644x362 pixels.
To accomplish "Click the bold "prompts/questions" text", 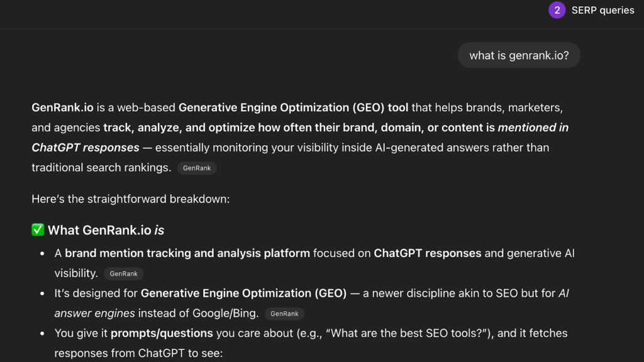I will click(162, 333).
